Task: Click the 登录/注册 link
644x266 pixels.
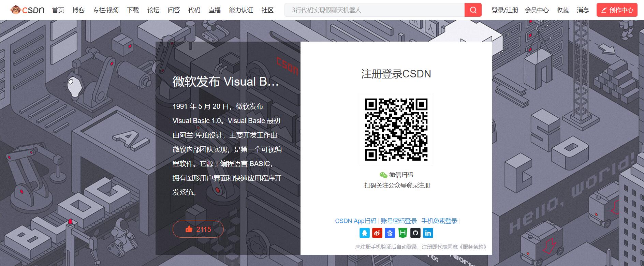Action: click(504, 10)
